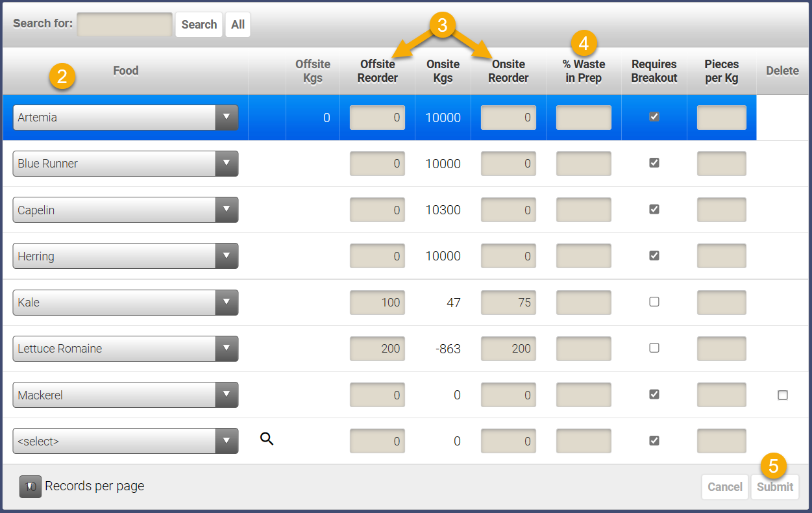Check the Delete box for Mackerel
Image resolution: width=812 pixels, height=513 pixels.
783,395
